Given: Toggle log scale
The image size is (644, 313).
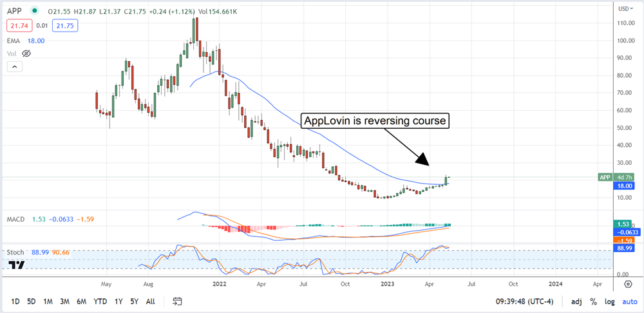Looking at the screenshot, I should (609, 301).
